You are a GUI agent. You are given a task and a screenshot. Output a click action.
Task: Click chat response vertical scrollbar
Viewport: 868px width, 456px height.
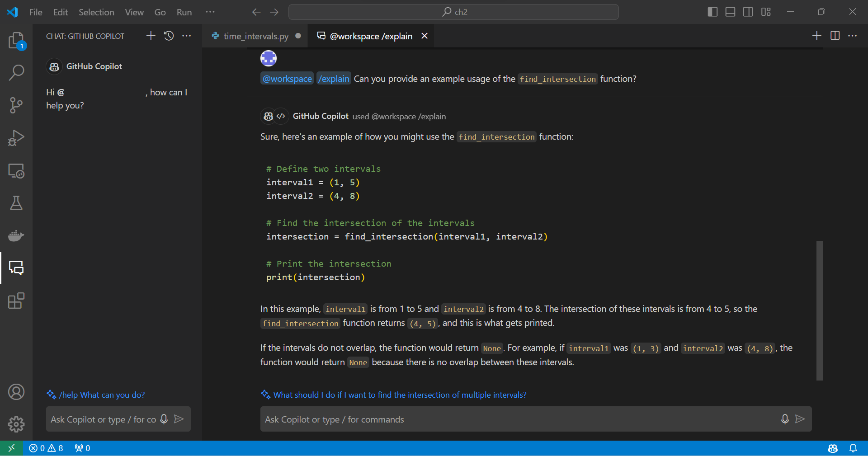coord(820,310)
